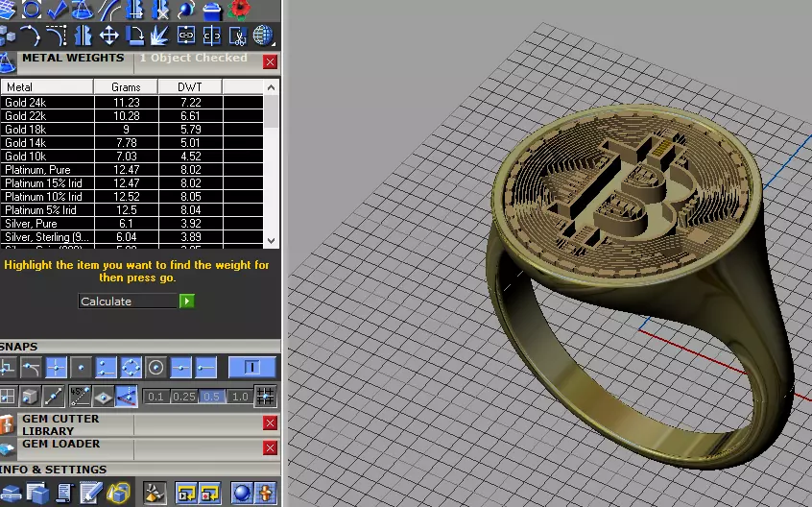The height and width of the screenshot is (507, 812).
Task: Open the metal weight cone tool
Action: click(x=82, y=10)
